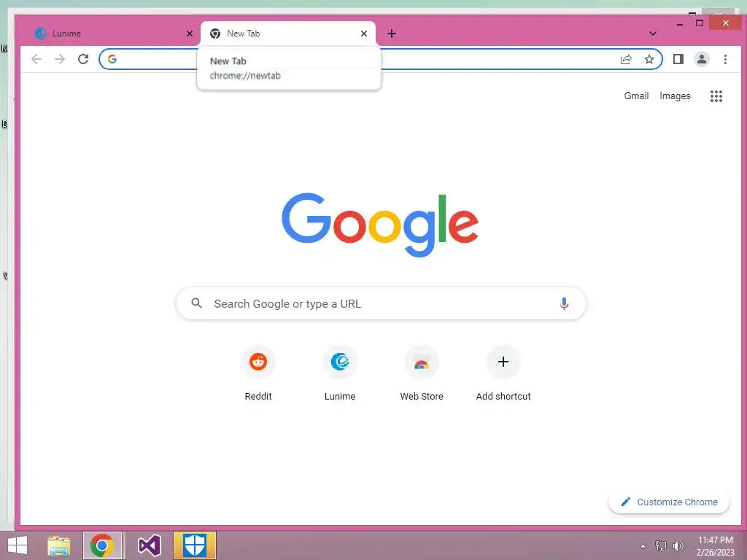Open the taskbar clock and date
Image resolution: width=747 pixels, height=560 pixels.
click(x=716, y=546)
